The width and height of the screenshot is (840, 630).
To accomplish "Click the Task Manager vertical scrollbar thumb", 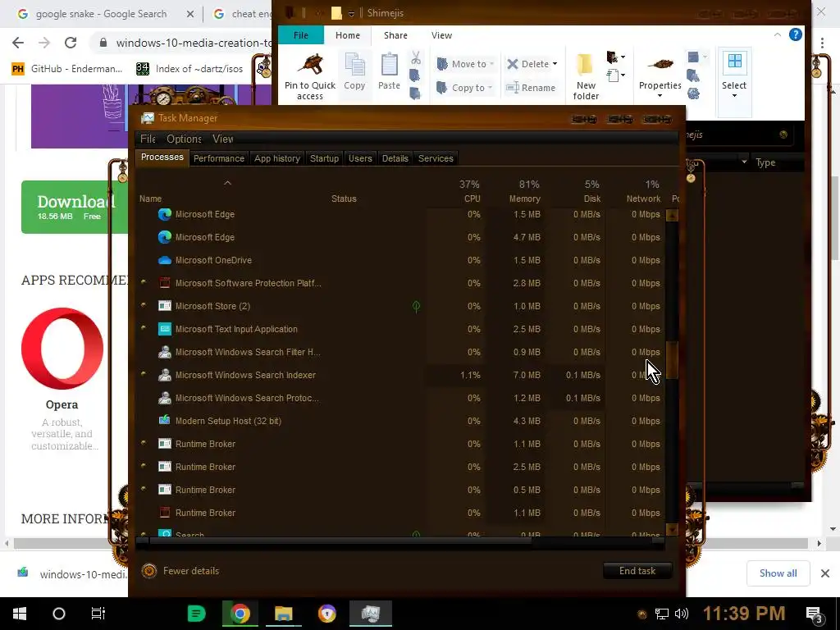I will pyautogui.click(x=671, y=360).
